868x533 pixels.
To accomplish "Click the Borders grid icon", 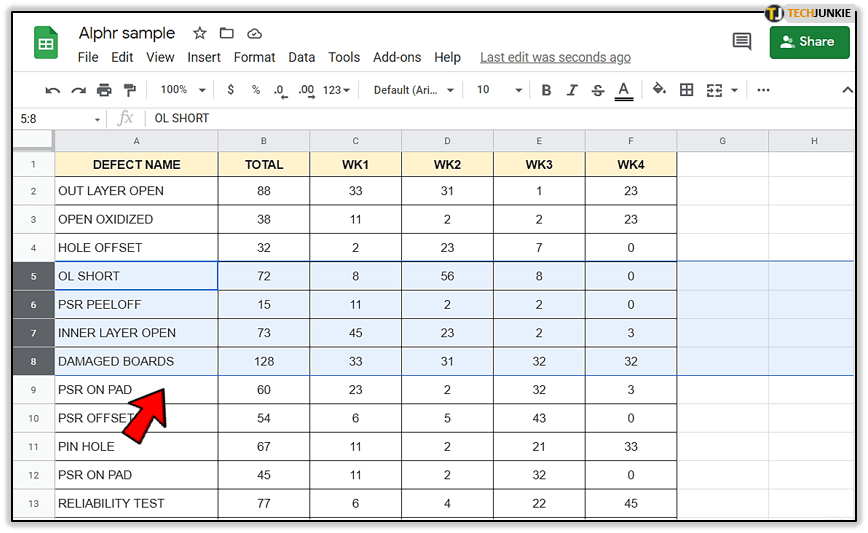I will [686, 90].
